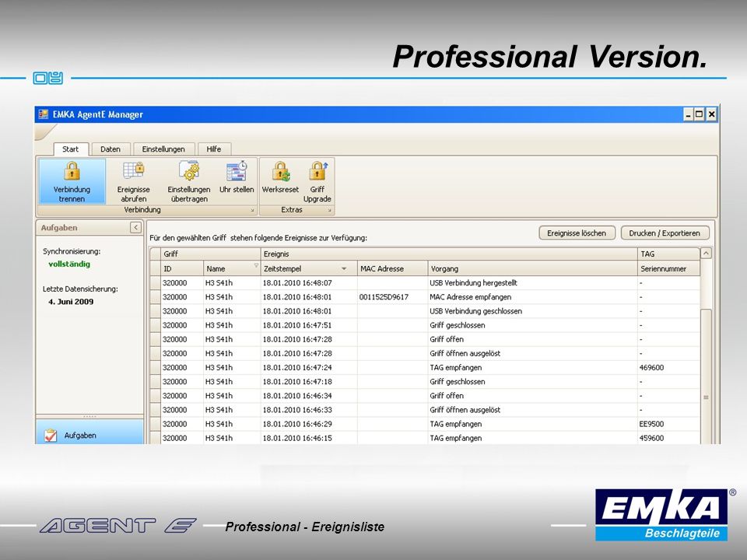Screen dimensions: 747x560
Task: Click the Griff group column header
Action: click(x=211, y=254)
